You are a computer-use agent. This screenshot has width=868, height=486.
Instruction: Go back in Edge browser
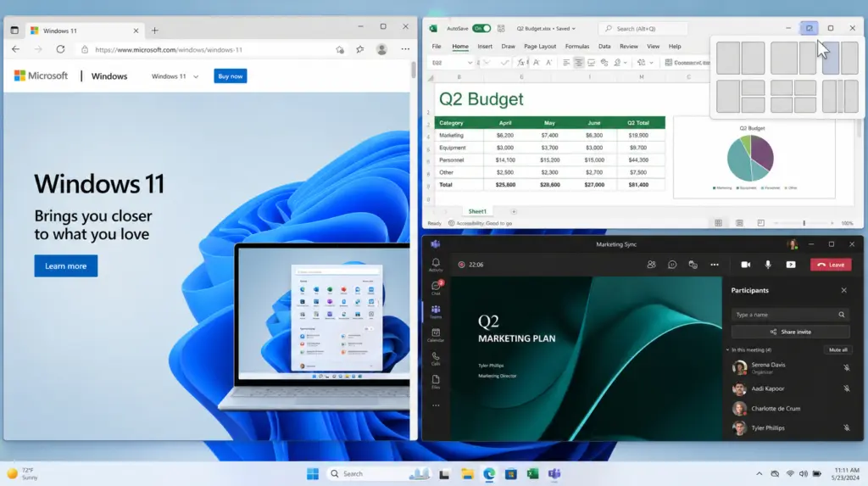coord(15,49)
